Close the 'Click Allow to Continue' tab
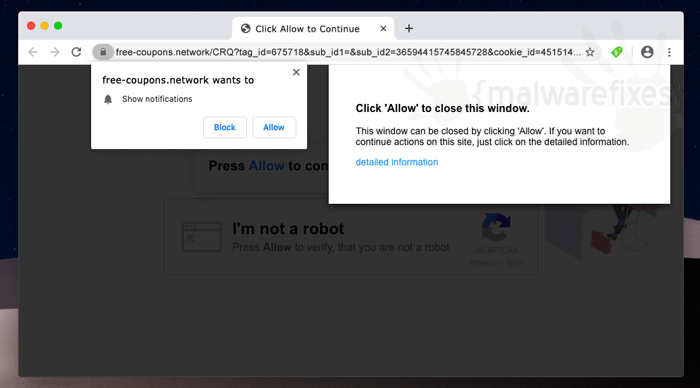The height and width of the screenshot is (388, 700). pyautogui.click(x=383, y=29)
